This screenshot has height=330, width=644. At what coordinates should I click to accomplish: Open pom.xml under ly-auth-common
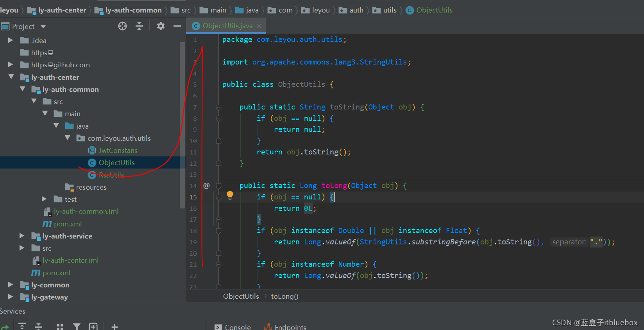pyautogui.click(x=68, y=224)
